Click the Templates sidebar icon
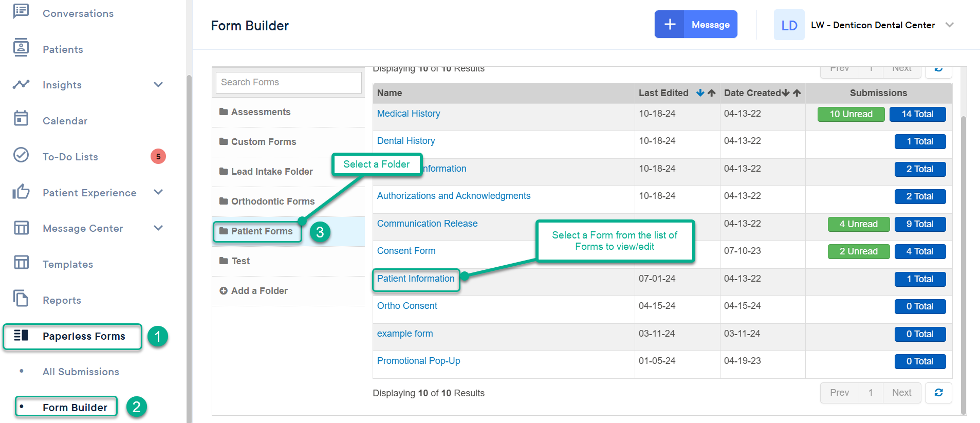The image size is (980, 423). coord(21,263)
